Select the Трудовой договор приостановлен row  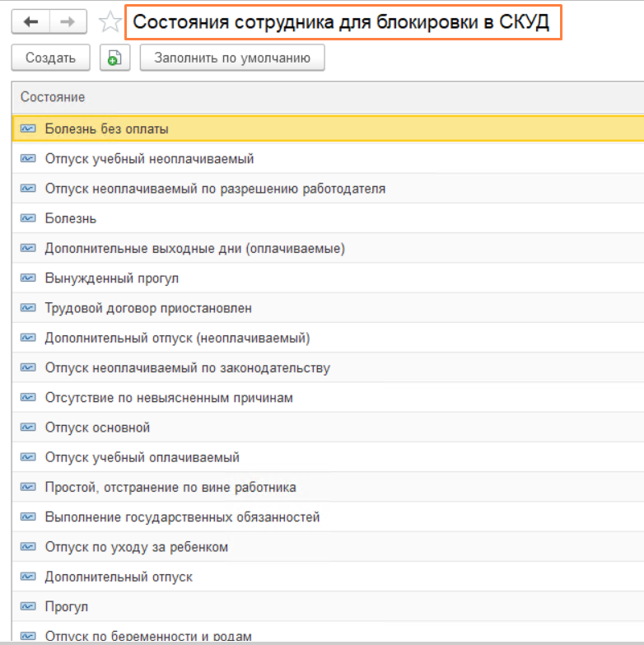point(148,308)
